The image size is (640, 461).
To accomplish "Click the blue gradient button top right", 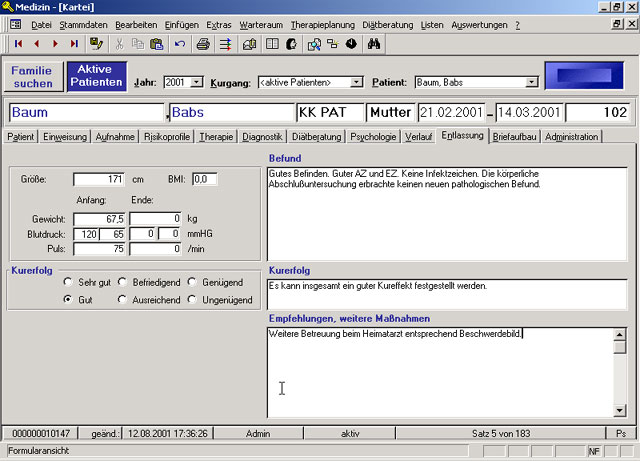I will 584,76.
